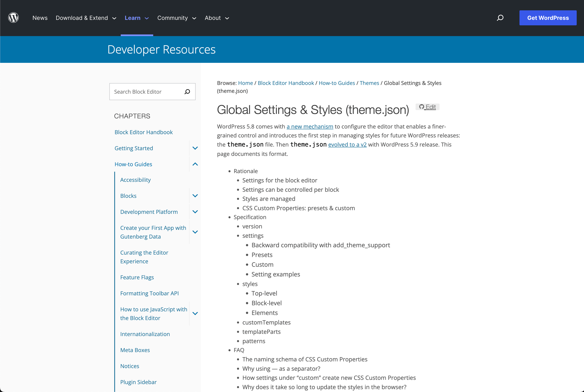
Task: Click the GitHub Edit icon link
Action: (x=427, y=107)
